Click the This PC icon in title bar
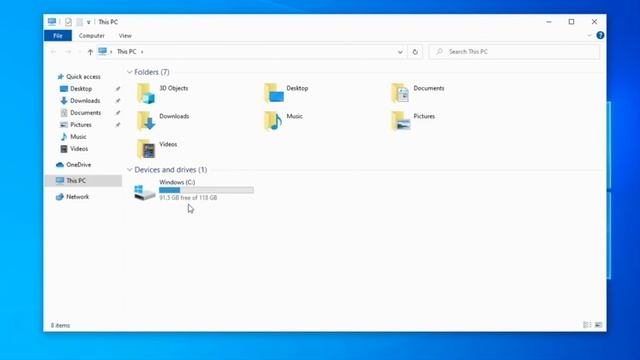Image resolution: width=640 pixels, height=360 pixels. pos(52,22)
